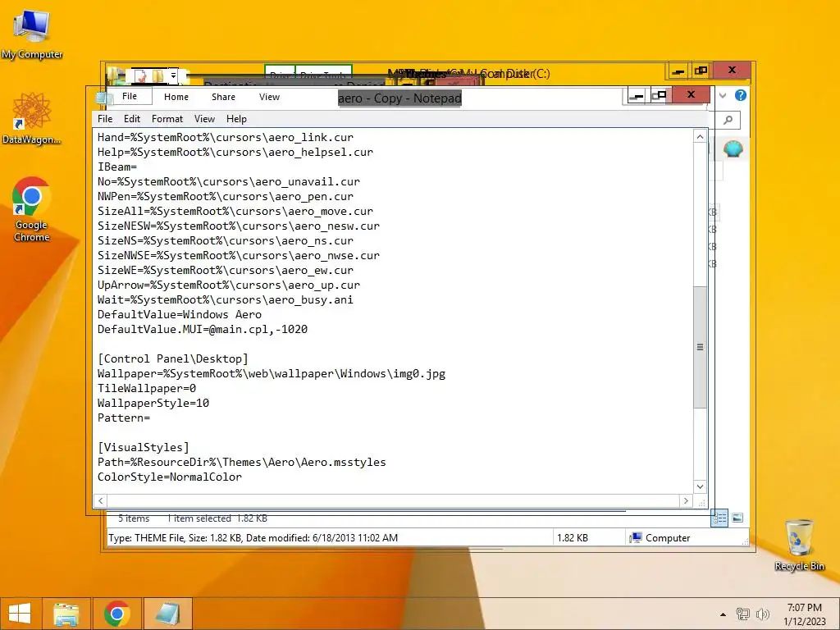Viewport: 840px width, 630px height.
Task: Open the volume tray icon
Action: click(x=762, y=614)
